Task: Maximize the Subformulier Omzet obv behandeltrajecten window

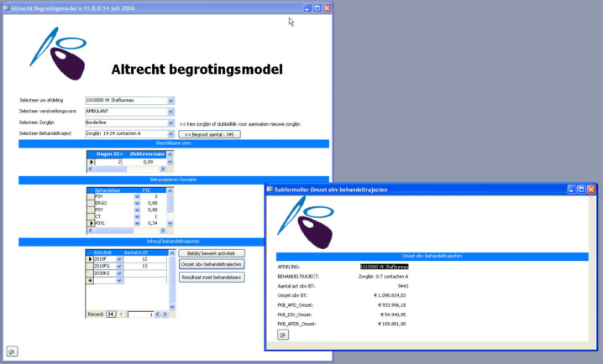Action: [x=581, y=190]
